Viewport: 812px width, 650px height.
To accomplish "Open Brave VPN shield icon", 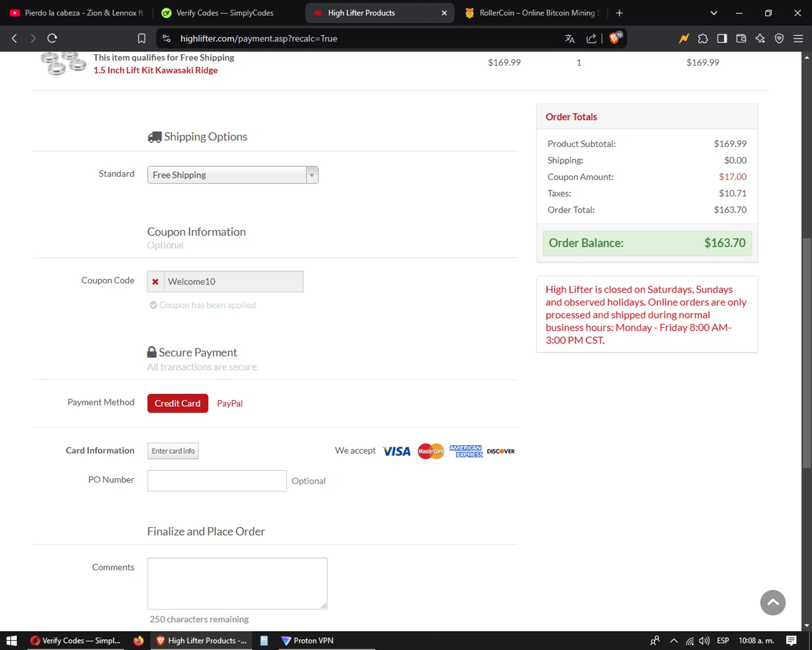I will (779, 38).
